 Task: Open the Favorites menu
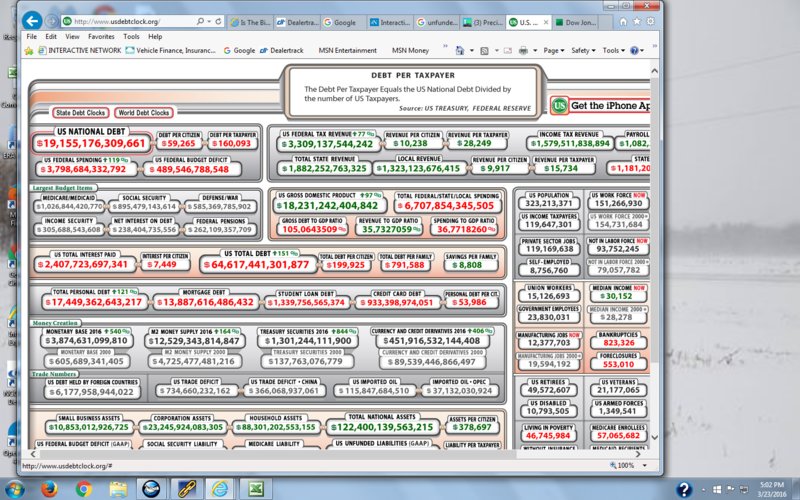[101, 37]
